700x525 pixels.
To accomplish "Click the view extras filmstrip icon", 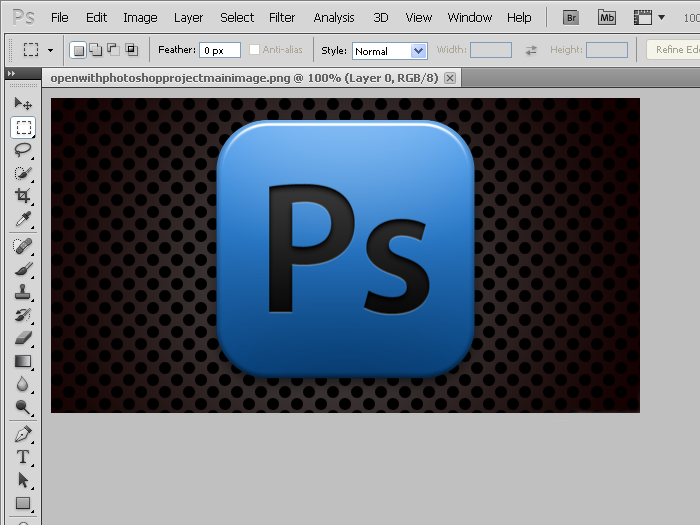I will point(642,18).
